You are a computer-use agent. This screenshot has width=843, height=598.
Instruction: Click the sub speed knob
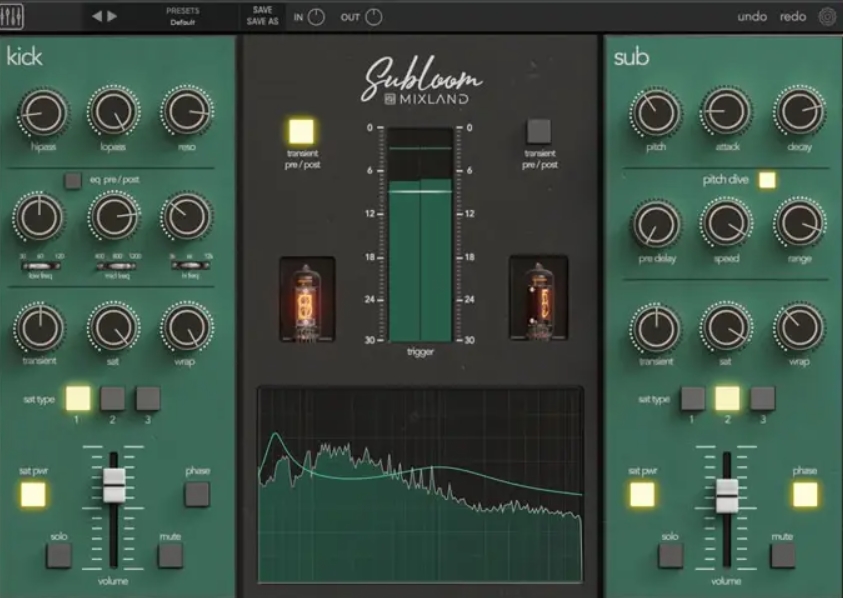726,223
